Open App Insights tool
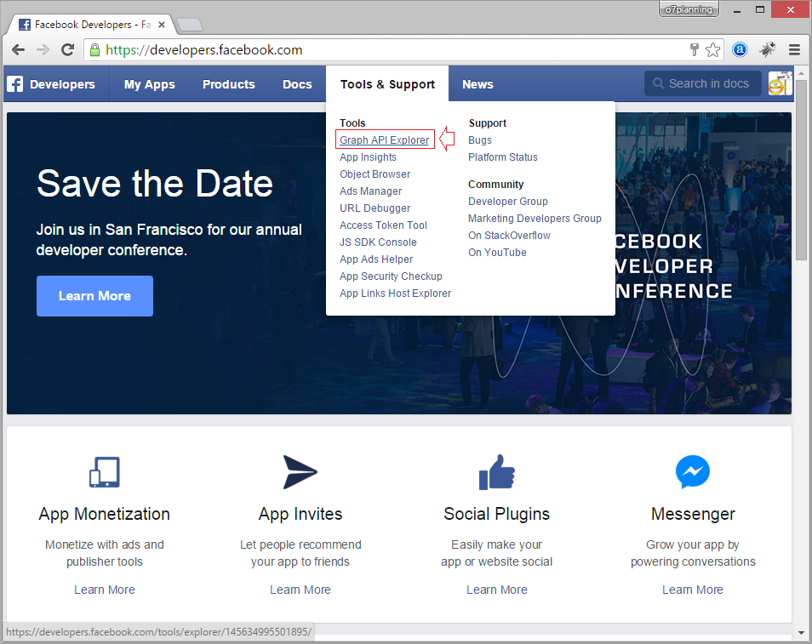812x644 pixels. [369, 157]
